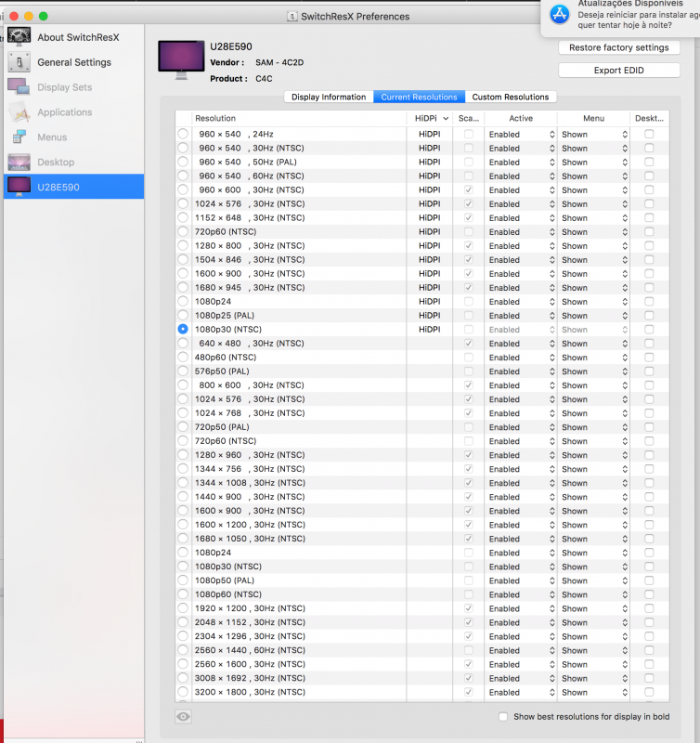Click the Applications sidebar icon

click(19, 112)
